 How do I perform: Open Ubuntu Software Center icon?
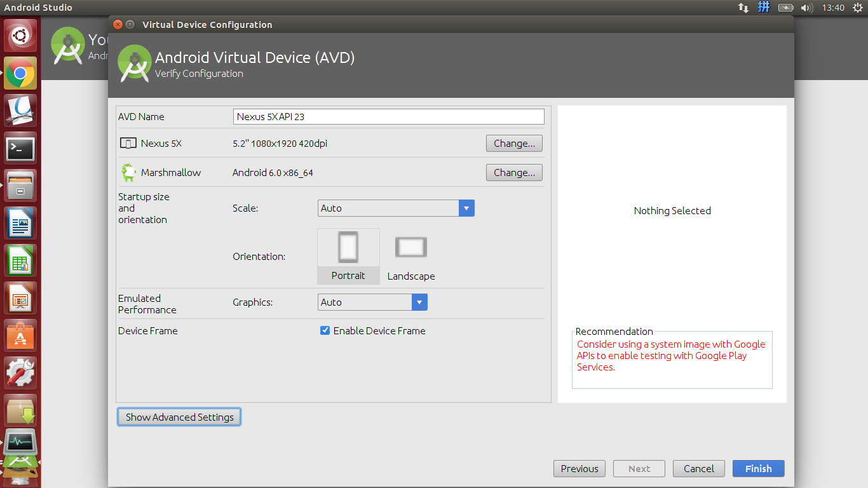pyautogui.click(x=20, y=336)
